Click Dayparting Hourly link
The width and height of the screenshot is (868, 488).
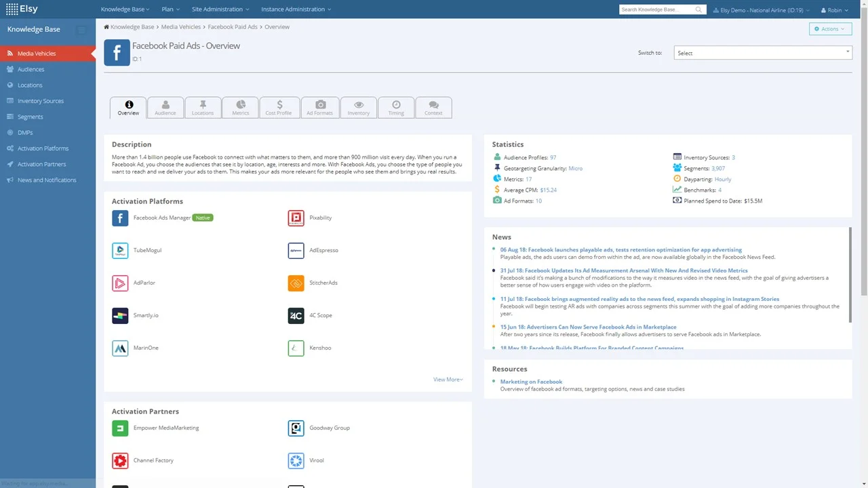723,179
